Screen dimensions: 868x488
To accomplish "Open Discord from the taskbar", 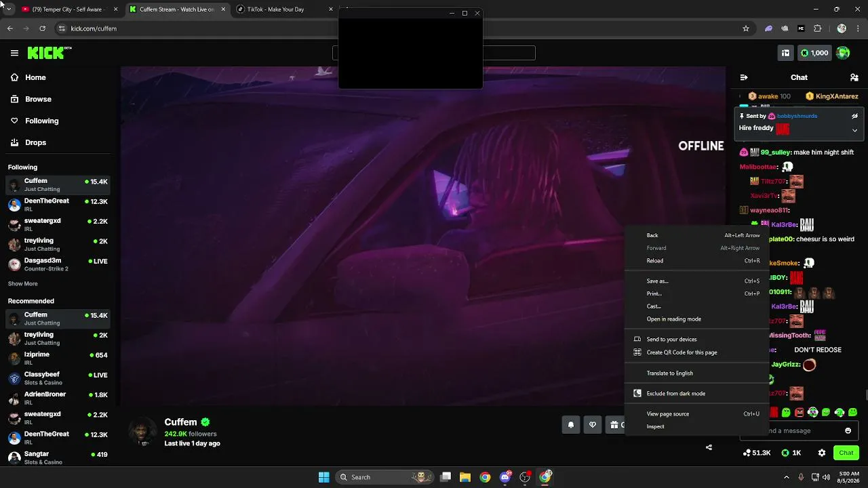I will click(x=505, y=477).
